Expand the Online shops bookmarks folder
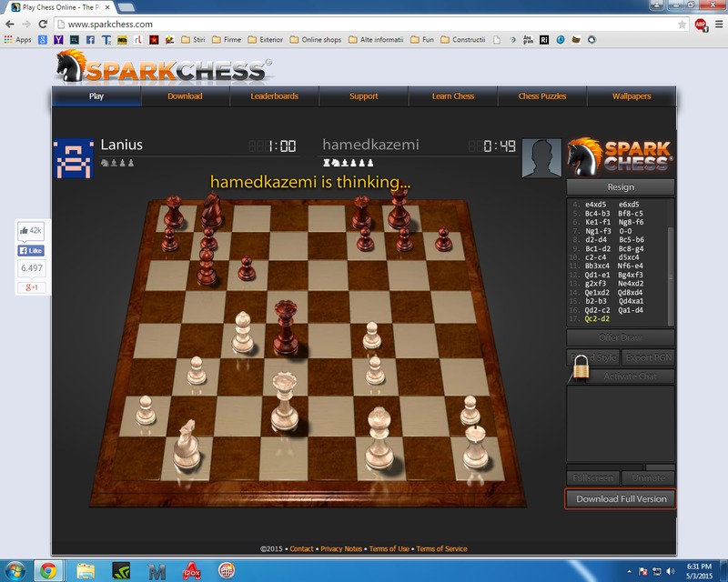728x582 pixels. click(316, 40)
